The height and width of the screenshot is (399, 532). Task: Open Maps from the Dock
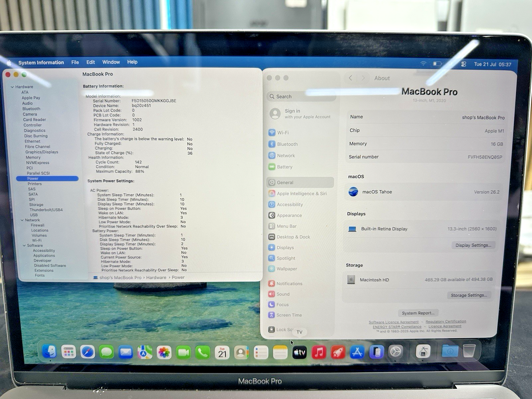click(145, 352)
